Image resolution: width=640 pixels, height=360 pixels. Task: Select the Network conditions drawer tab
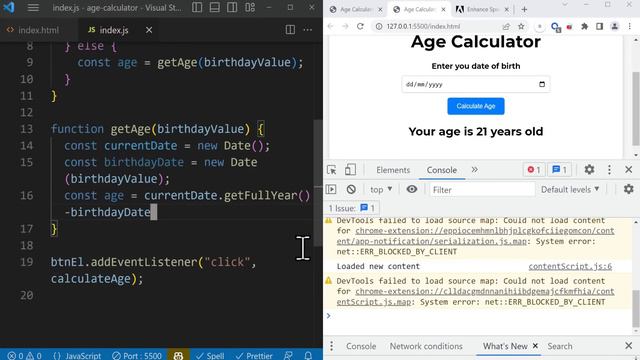coord(426,346)
